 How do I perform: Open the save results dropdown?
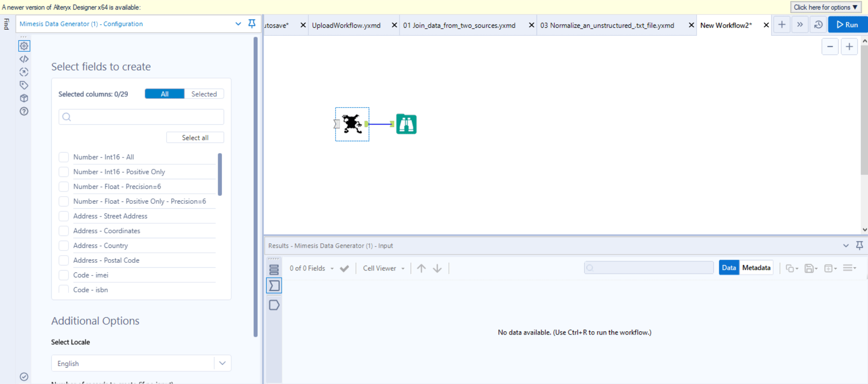tap(811, 268)
